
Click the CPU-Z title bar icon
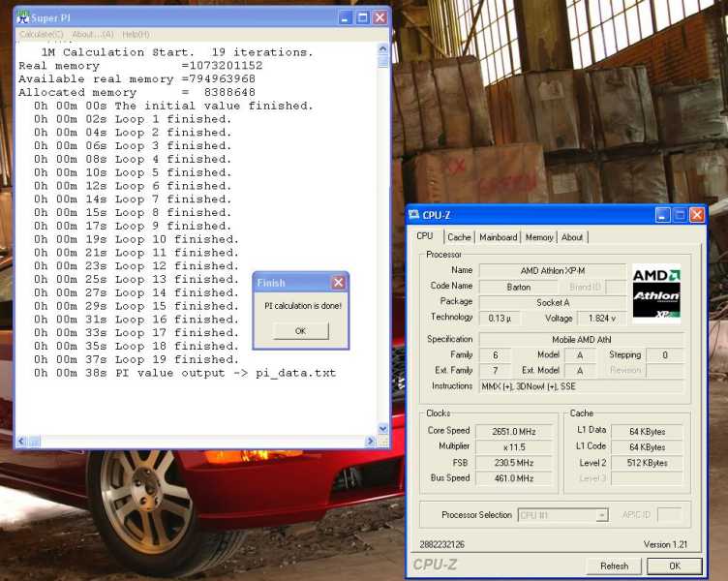pos(413,215)
